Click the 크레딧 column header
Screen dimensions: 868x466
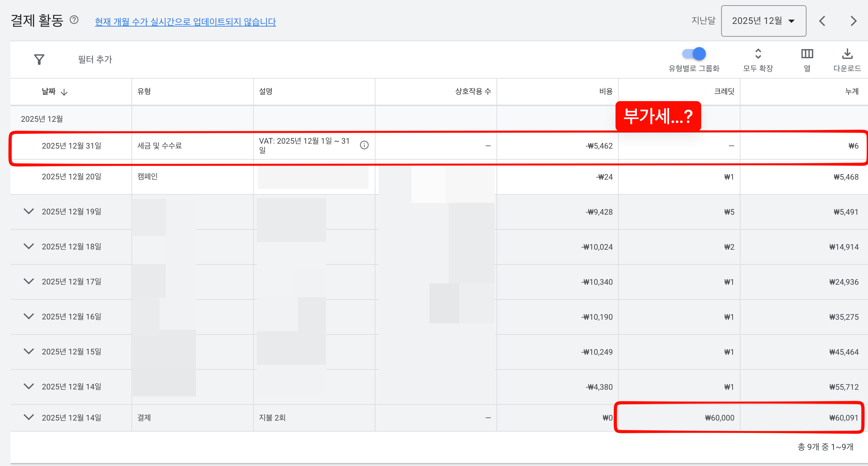pyautogui.click(x=724, y=92)
